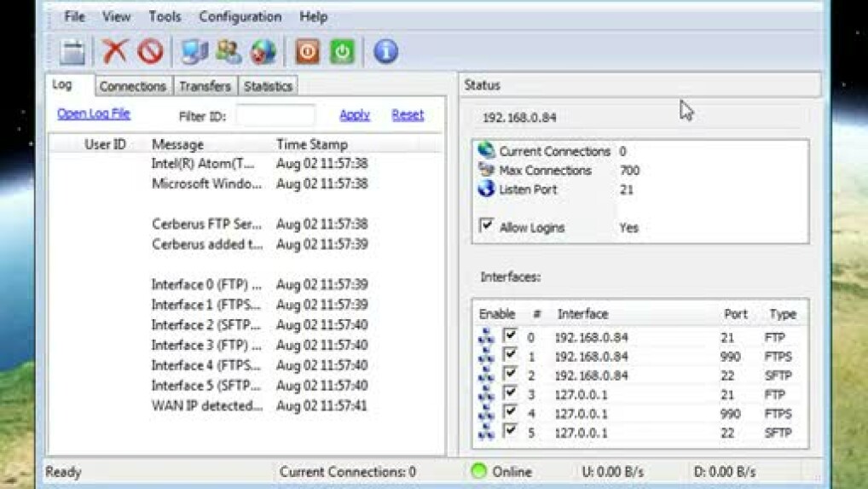Image resolution: width=868 pixels, height=489 pixels.
Task: Open the Tools menu
Action: coord(165,16)
